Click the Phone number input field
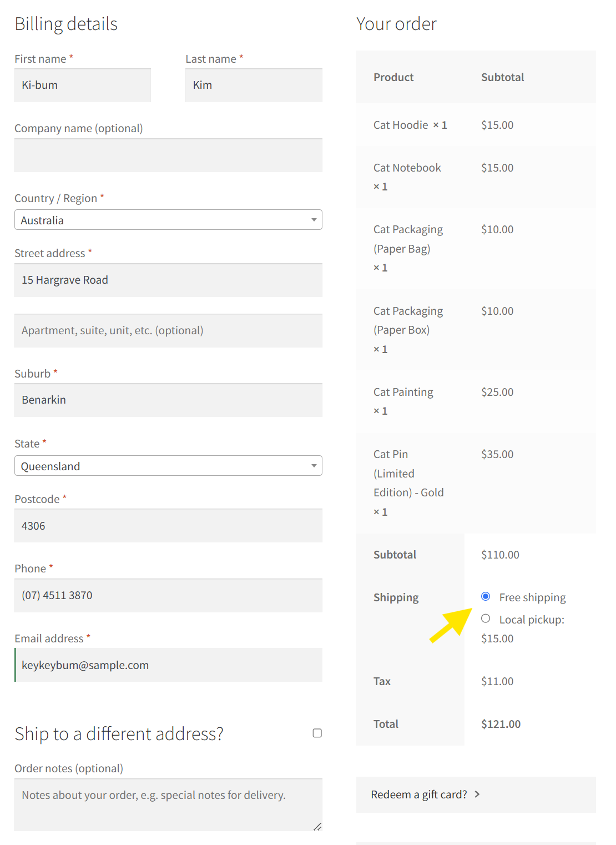 168,596
